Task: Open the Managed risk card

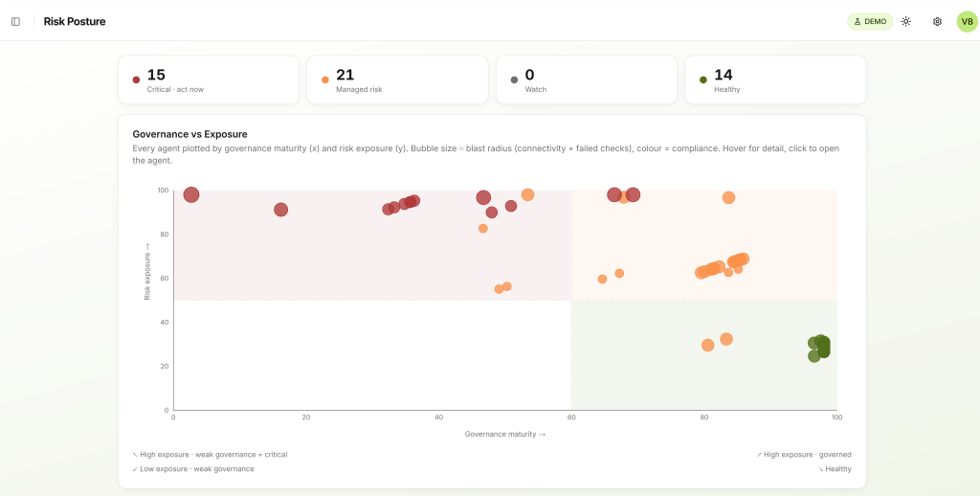Action: pos(397,79)
